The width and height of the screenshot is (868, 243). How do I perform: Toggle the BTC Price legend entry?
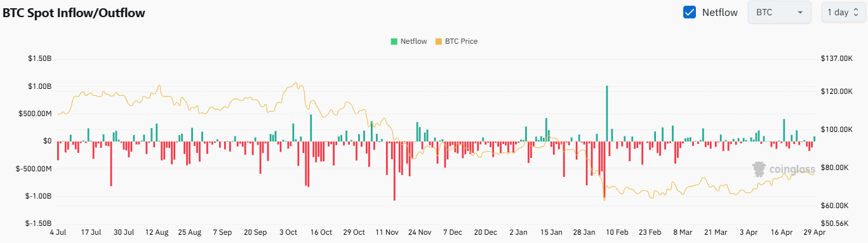[456, 41]
